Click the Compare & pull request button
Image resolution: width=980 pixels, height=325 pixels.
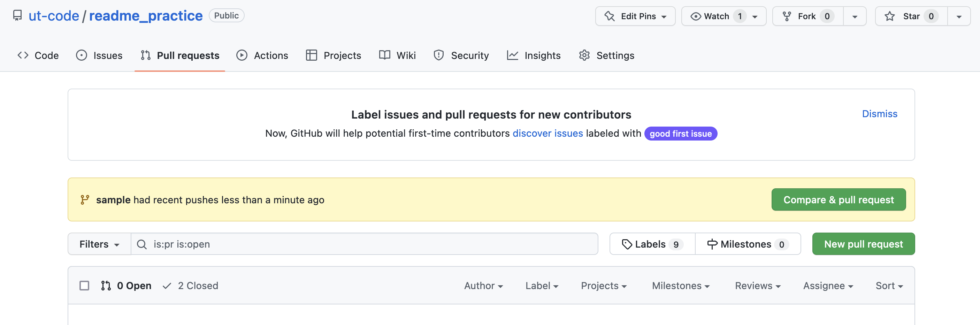(839, 199)
